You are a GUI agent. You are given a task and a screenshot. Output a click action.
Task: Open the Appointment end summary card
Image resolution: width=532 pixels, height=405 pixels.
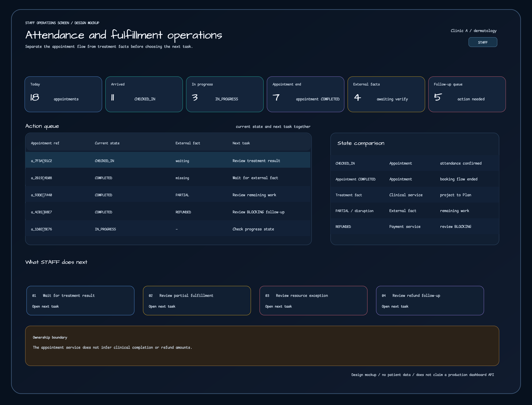(305, 94)
